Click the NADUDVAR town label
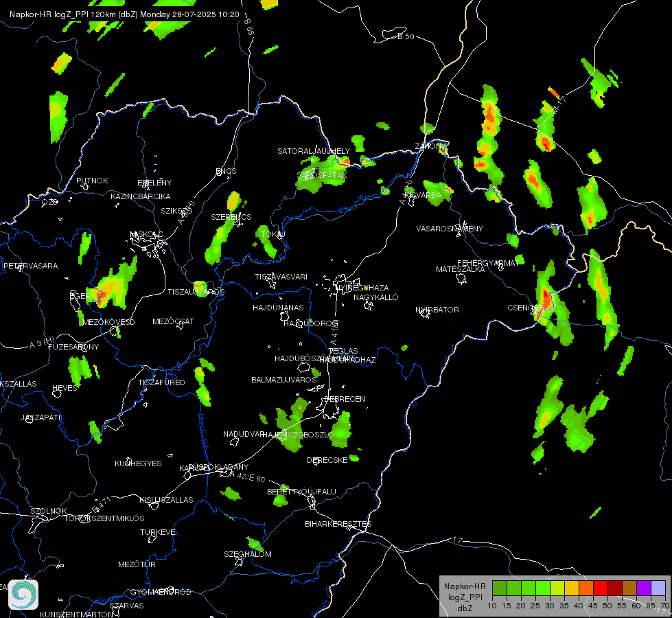Image resolution: width=672 pixels, height=618 pixels. coord(244,435)
